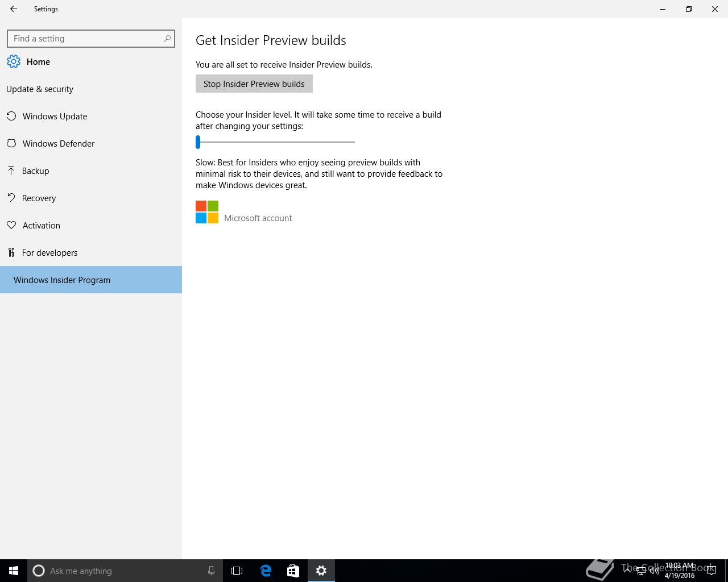Click the microphone in the Cortana search box
Image resolution: width=728 pixels, height=582 pixels.
211,571
